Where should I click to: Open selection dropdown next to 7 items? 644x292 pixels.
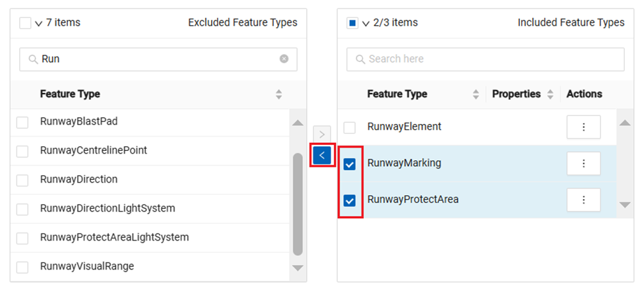click(x=39, y=23)
